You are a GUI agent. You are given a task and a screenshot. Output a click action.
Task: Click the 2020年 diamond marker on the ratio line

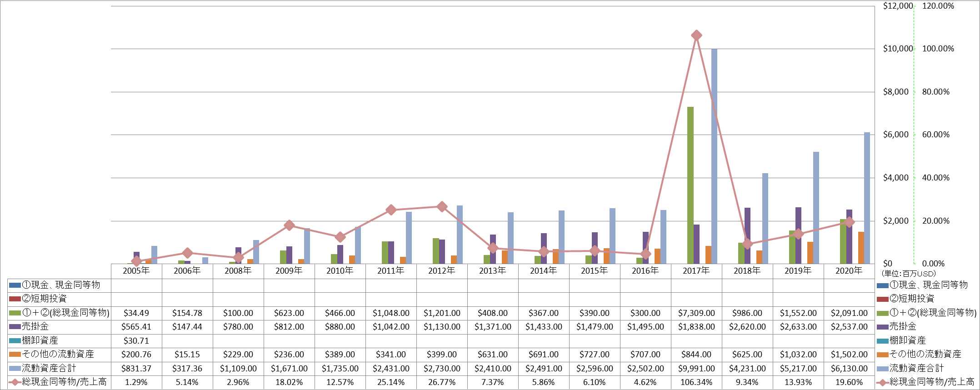click(849, 222)
